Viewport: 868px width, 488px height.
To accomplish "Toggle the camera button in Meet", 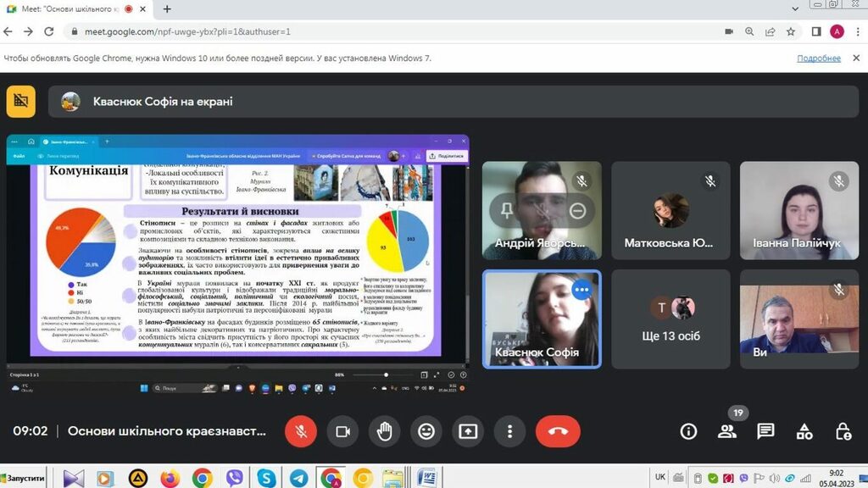I will coord(342,431).
